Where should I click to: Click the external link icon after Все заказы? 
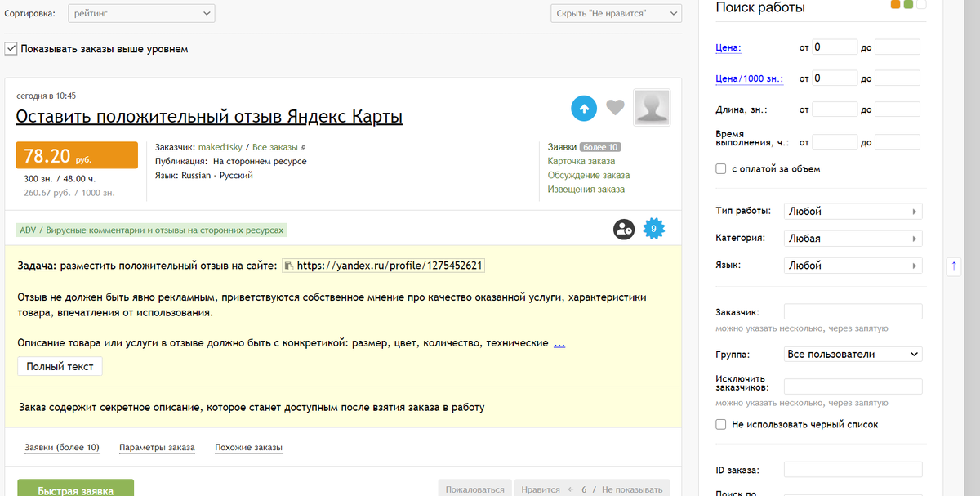pos(303,148)
